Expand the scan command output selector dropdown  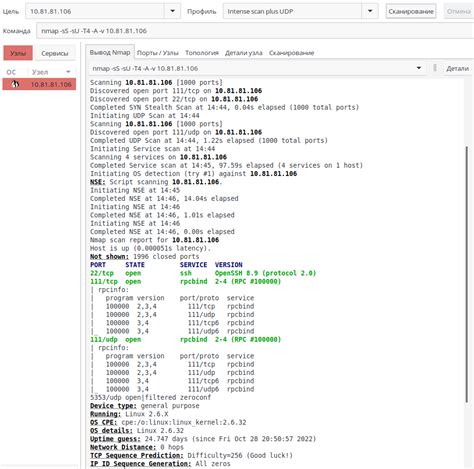[419, 68]
